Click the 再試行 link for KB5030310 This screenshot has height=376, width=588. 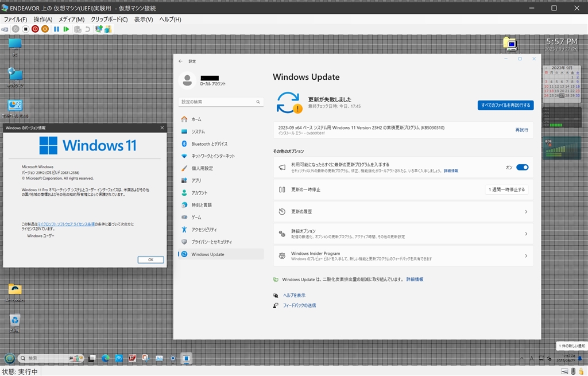tap(521, 130)
